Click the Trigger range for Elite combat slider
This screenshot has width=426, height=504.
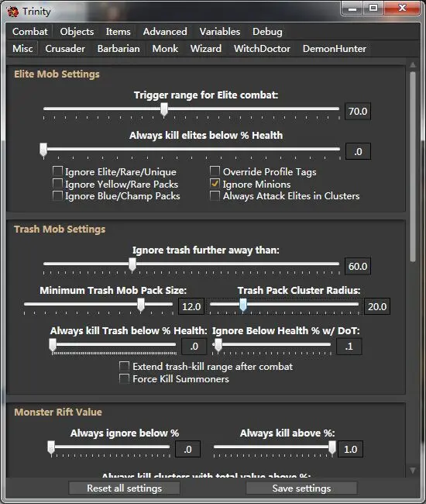click(191, 109)
